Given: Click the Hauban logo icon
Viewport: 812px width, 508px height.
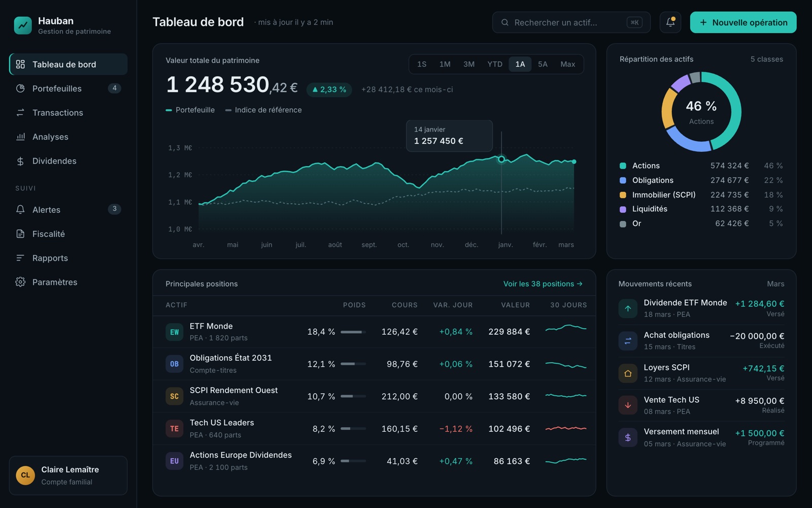Looking at the screenshot, I should (x=23, y=25).
